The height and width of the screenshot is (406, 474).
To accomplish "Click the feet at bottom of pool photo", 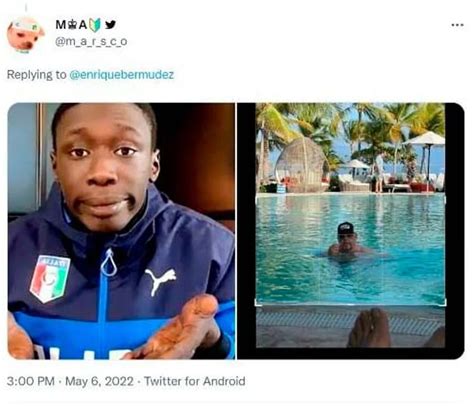I will [x=370, y=328].
